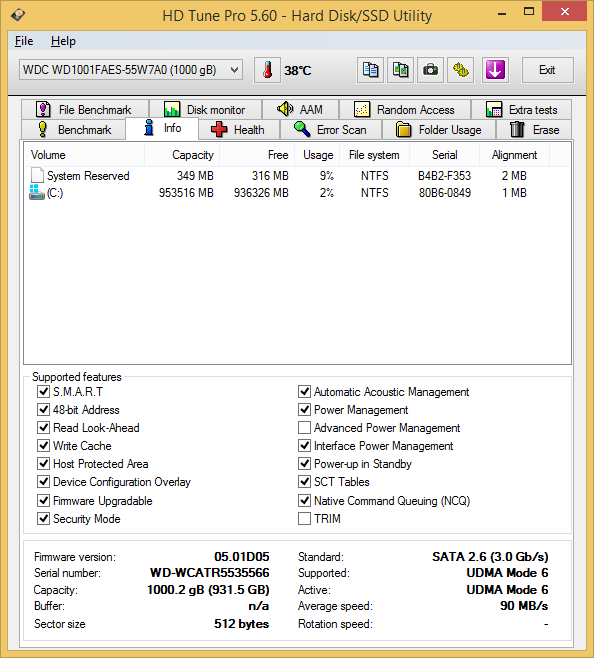
Task: Toggle the S.M.A.R.T checkbox
Action: pyautogui.click(x=43, y=392)
